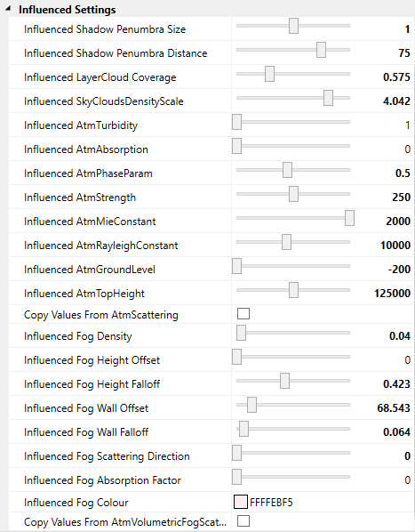415x532 pixels.
Task: Open the Influenced Fog Colour swatch
Action: coord(241,502)
